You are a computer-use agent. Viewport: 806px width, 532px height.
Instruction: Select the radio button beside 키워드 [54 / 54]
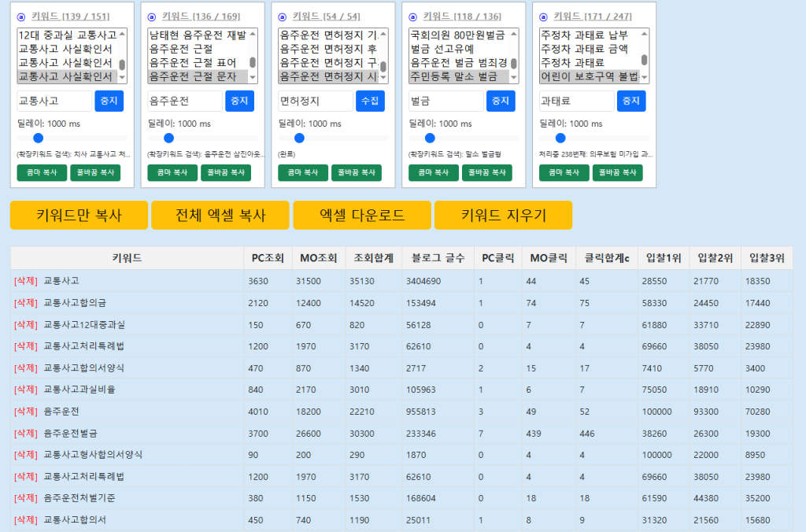pyautogui.click(x=283, y=17)
